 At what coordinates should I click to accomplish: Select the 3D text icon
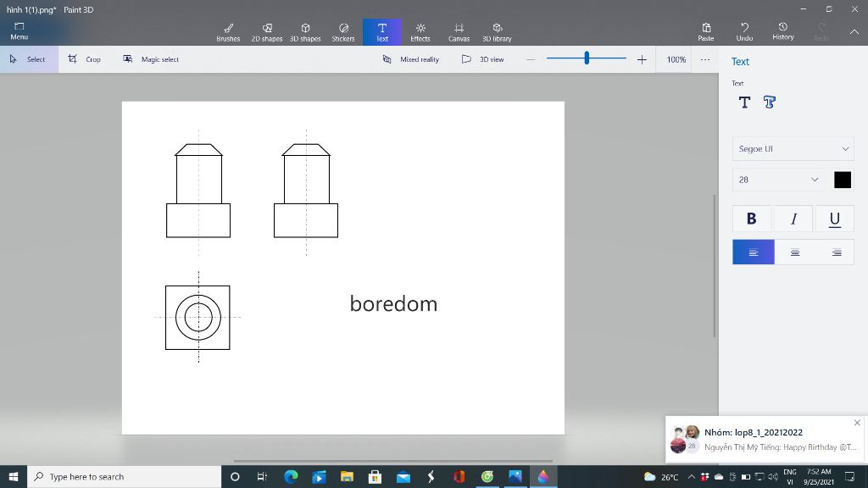(770, 103)
